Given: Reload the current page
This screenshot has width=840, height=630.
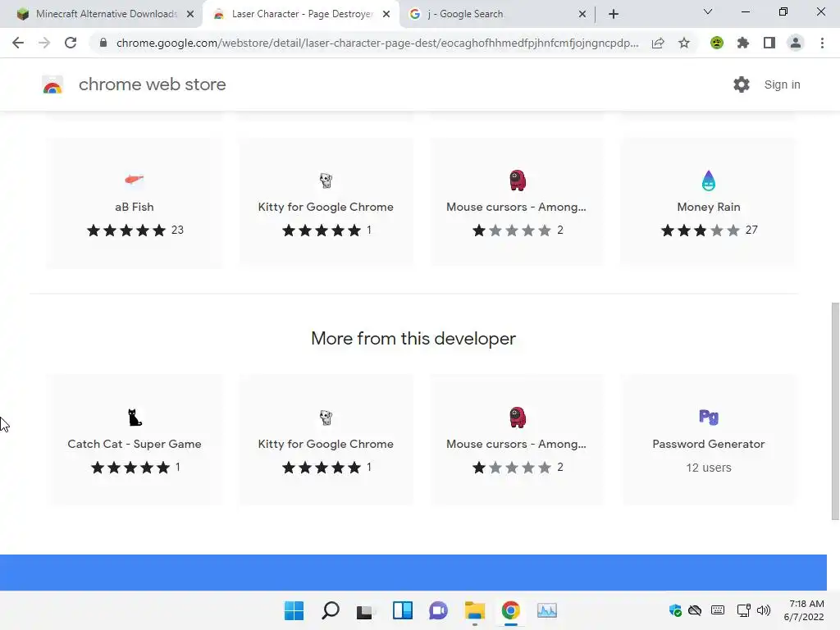Looking at the screenshot, I should 71,43.
